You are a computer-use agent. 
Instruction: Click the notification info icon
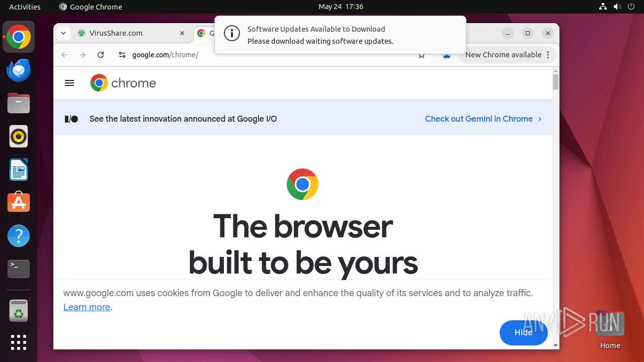[x=231, y=34]
